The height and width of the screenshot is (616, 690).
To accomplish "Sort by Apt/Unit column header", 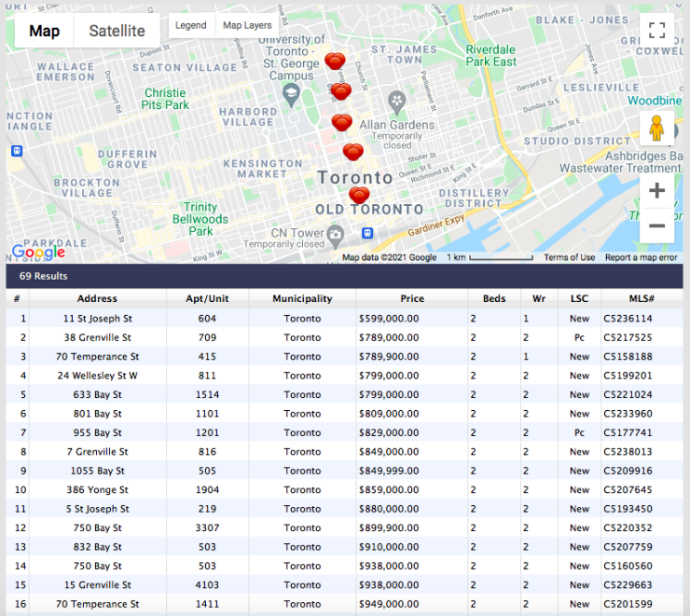I will pos(207,298).
